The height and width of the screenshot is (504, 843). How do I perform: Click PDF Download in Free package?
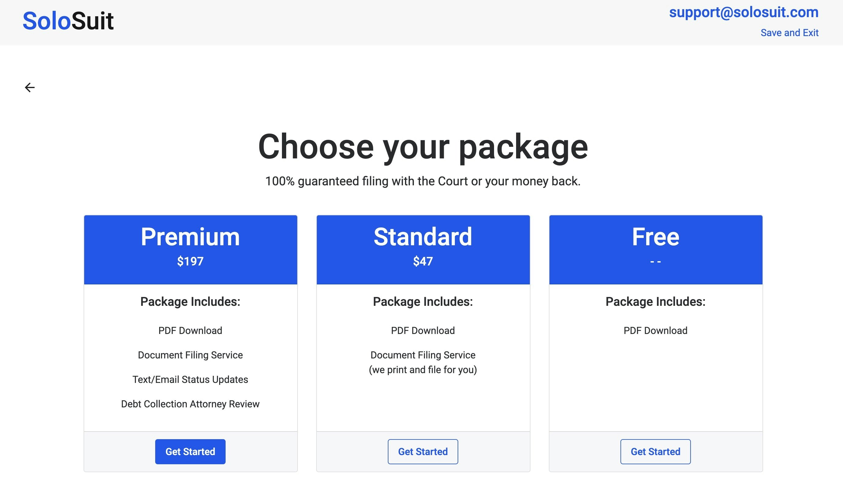tap(655, 331)
